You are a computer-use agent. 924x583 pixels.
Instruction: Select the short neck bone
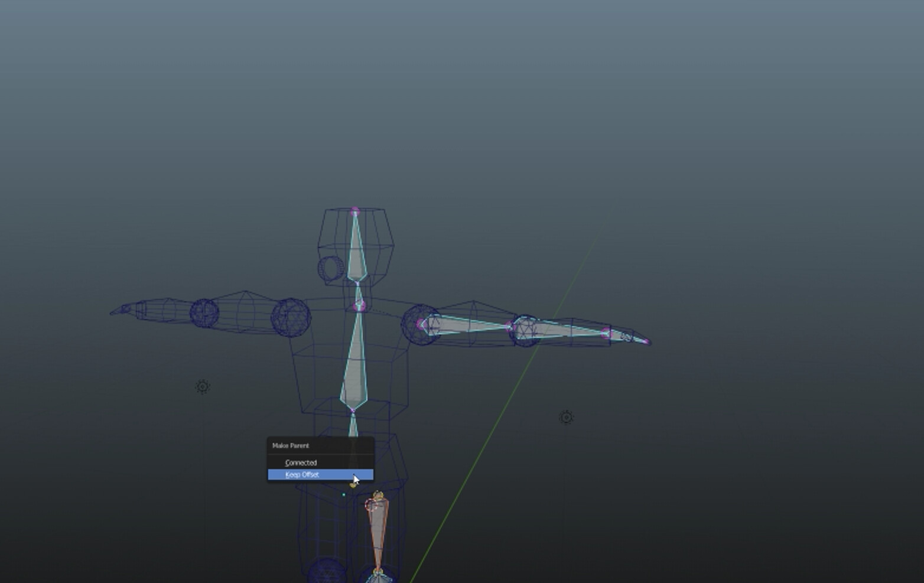(358, 294)
